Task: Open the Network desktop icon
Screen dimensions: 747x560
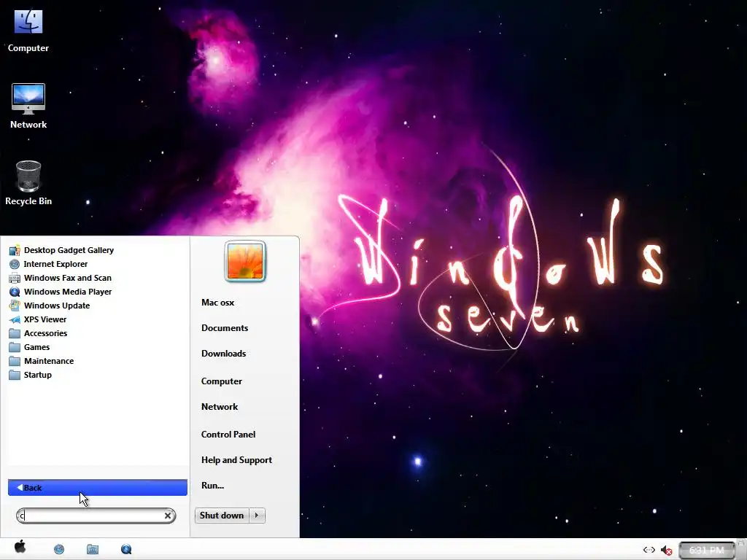Action: click(28, 106)
